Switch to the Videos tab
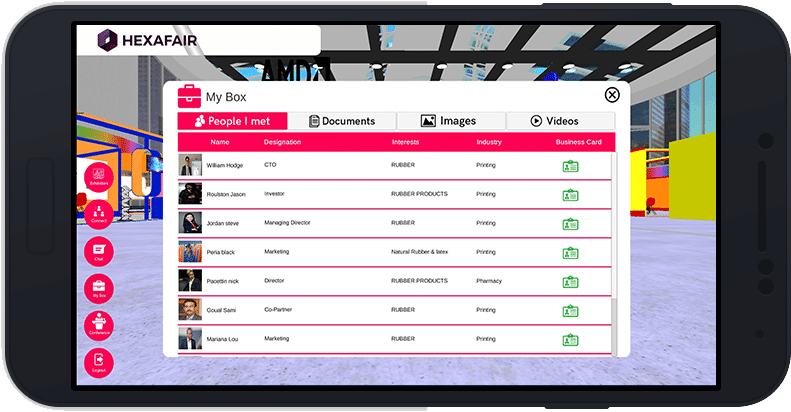 pos(560,121)
